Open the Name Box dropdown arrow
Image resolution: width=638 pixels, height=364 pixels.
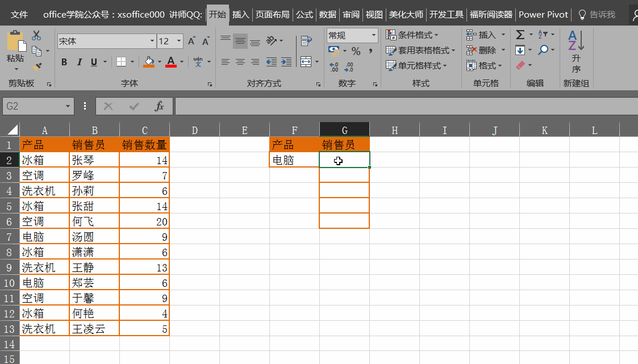(68, 106)
